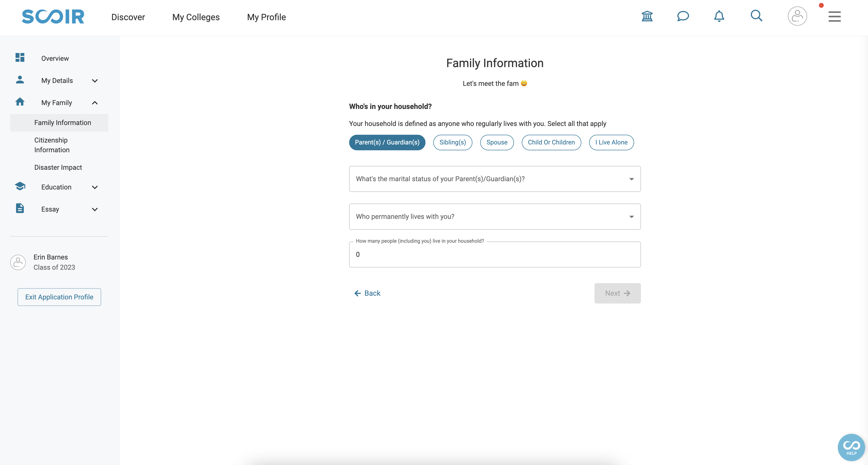Click the Essay document icon
This screenshot has width=868, height=465.
pos(20,208)
